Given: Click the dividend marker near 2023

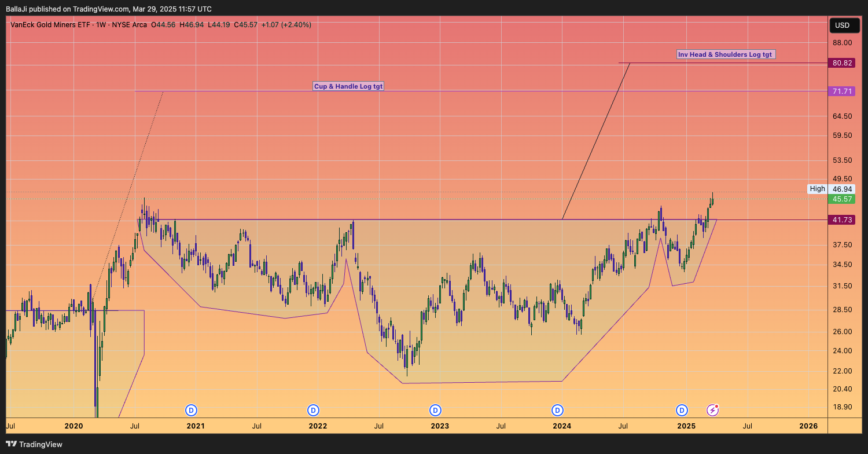Looking at the screenshot, I should (435, 410).
